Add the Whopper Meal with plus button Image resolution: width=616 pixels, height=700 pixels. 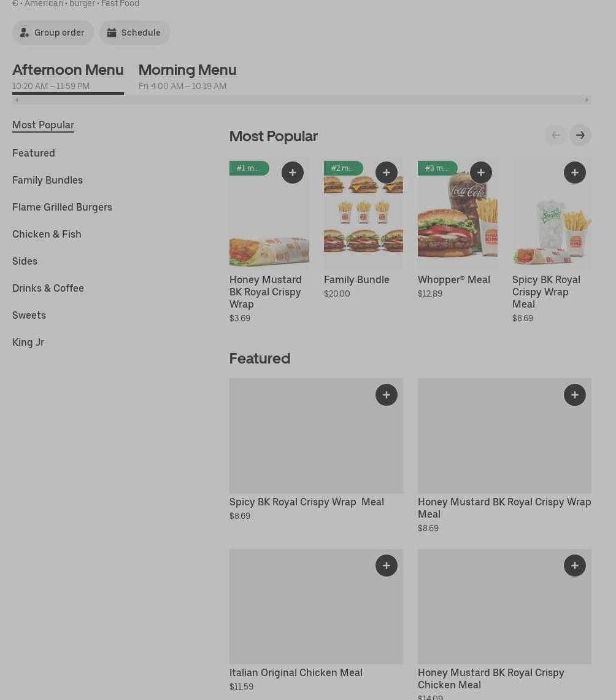click(481, 173)
